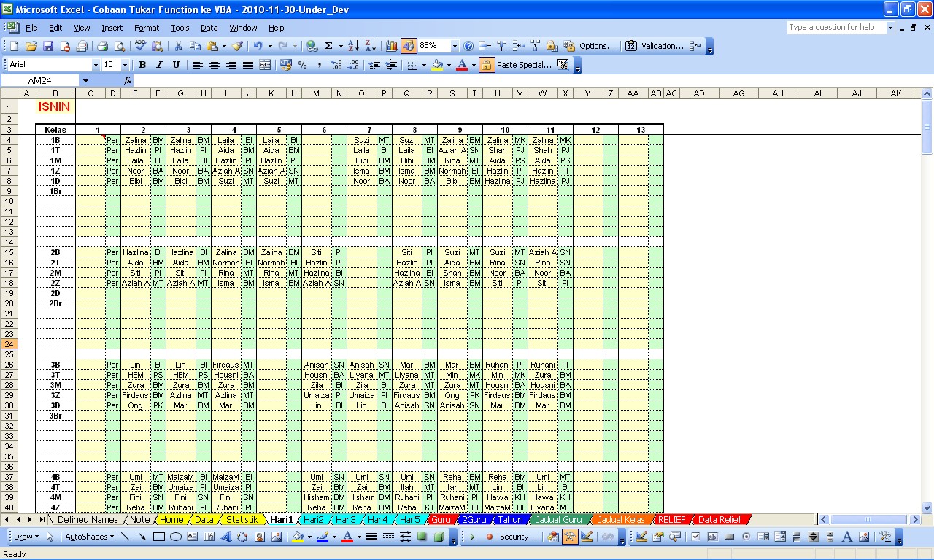
Task: Click the Format Painter brush icon
Action: point(237,46)
